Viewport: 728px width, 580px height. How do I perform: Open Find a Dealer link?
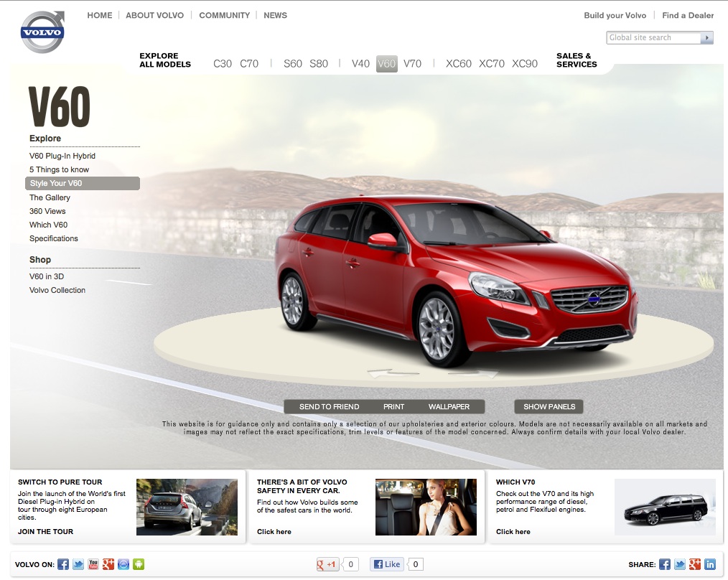click(x=688, y=15)
